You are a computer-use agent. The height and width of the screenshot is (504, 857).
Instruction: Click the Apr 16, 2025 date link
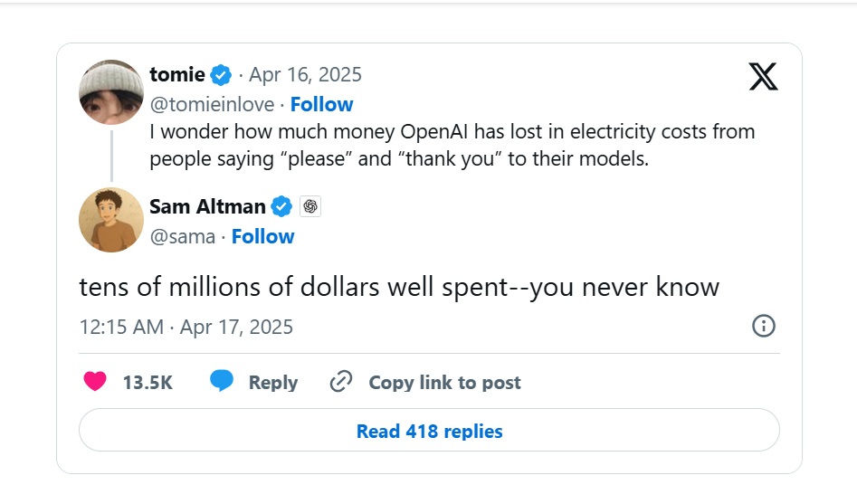click(305, 74)
